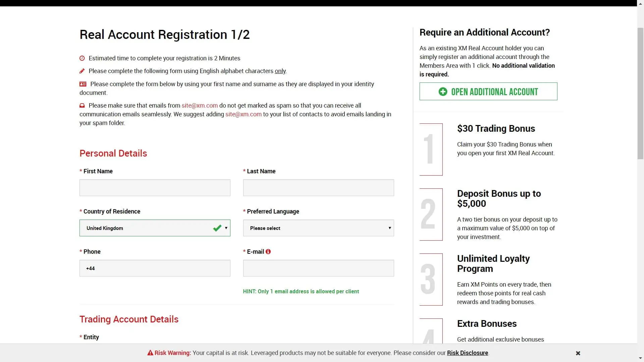Dismiss the risk warning banner

point(578,353)
